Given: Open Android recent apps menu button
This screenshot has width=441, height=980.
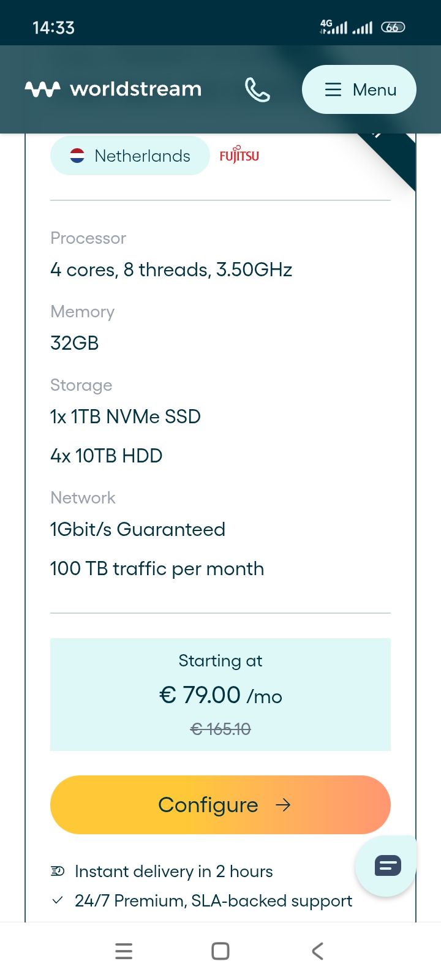Looking at the screenshot, I should (x=124, y=951).
